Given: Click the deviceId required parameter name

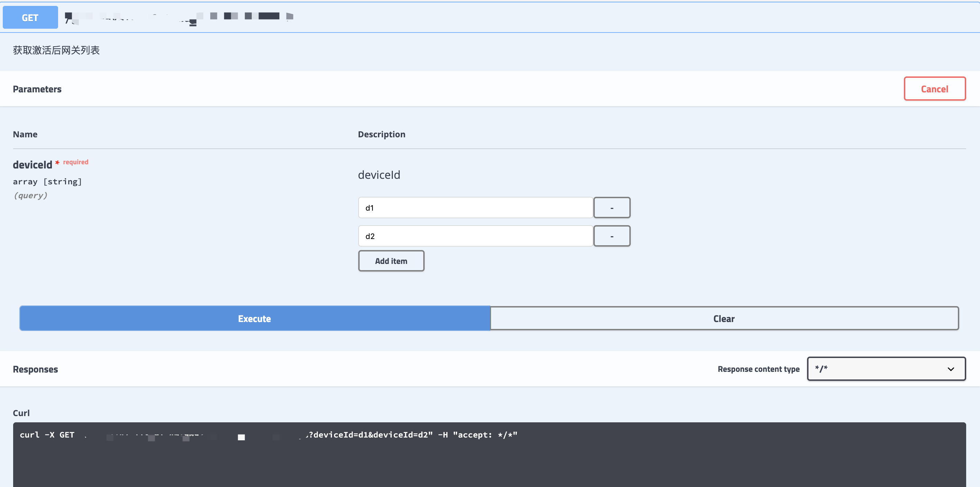Looking at the screenshot, I should 33,164.
